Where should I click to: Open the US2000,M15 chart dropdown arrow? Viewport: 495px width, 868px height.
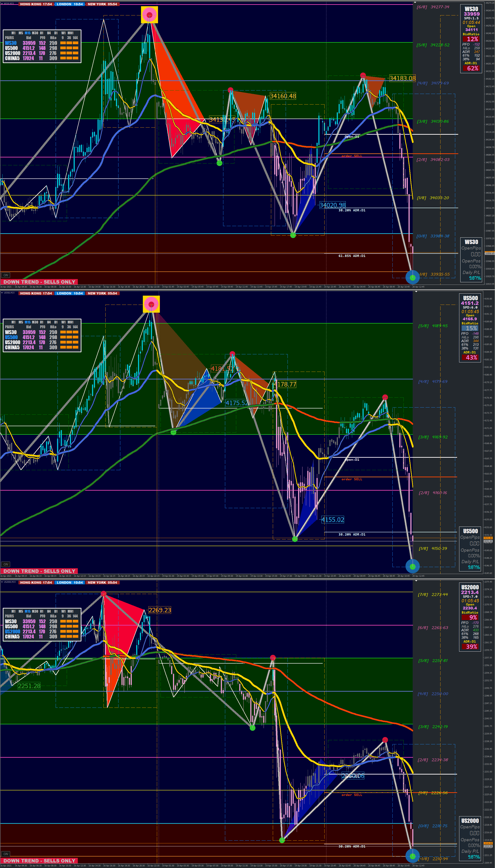(x=2, y=582)
